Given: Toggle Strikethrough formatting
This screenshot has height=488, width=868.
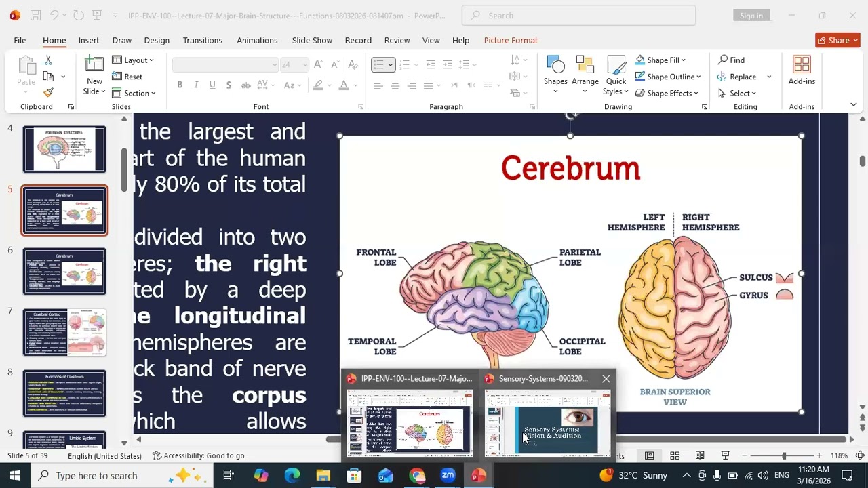Looking at the screenshot, I should 245,85.
